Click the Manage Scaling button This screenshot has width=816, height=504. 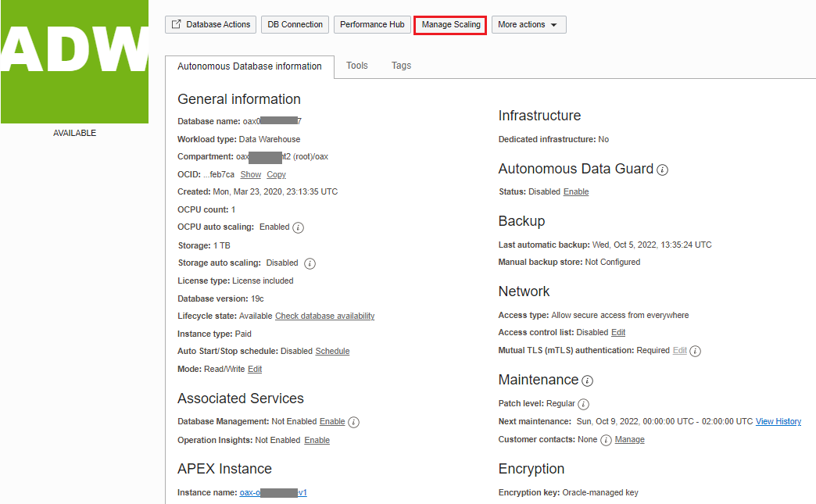click(x=449, y=24)
